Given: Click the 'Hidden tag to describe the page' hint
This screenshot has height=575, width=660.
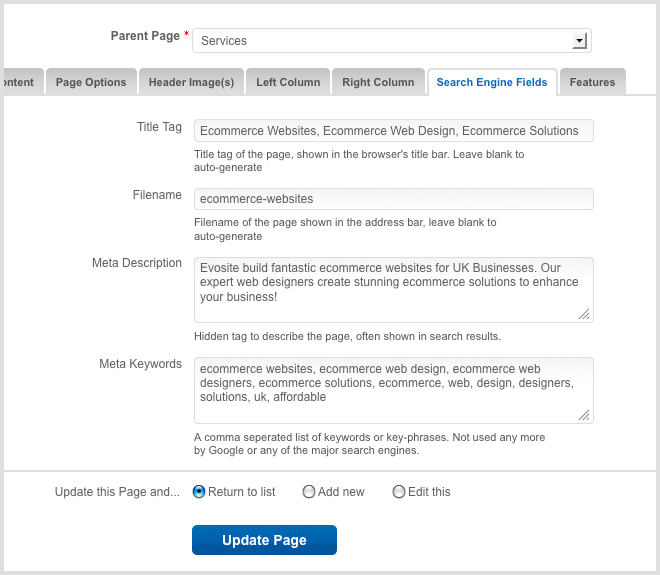Looking at the screenshot, I should pos(347,336).
